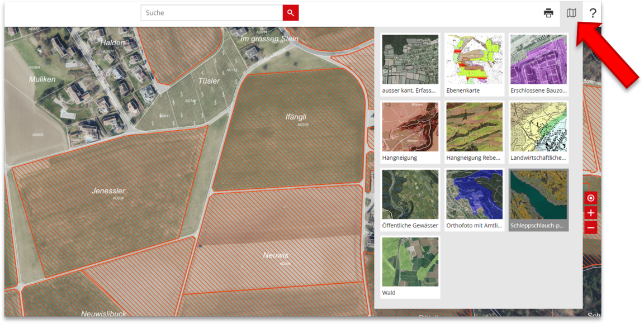Pick the Hangneigung Rebe... theme
Image resolution: width=644 pixels, height=324 pixels.
click(474, 132)
